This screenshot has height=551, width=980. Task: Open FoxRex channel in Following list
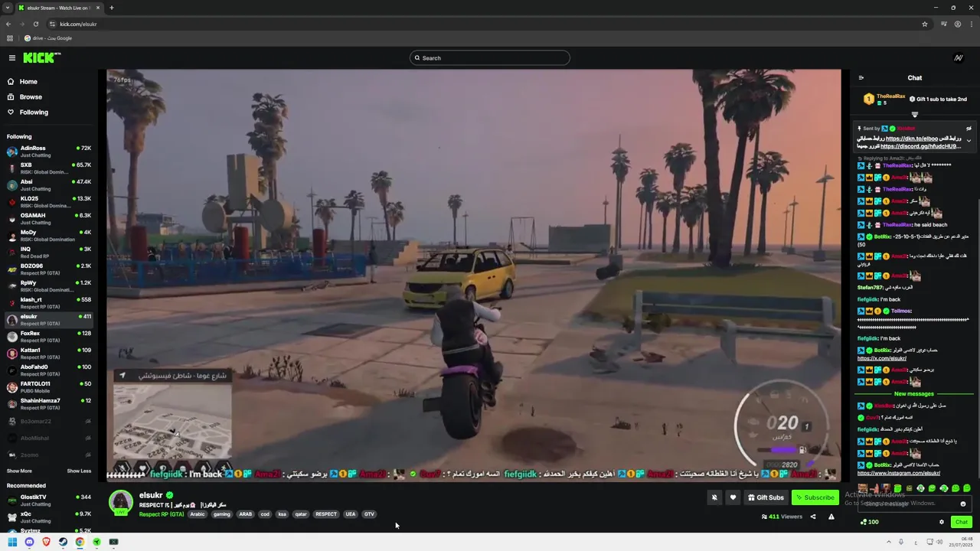click(49, 336)
